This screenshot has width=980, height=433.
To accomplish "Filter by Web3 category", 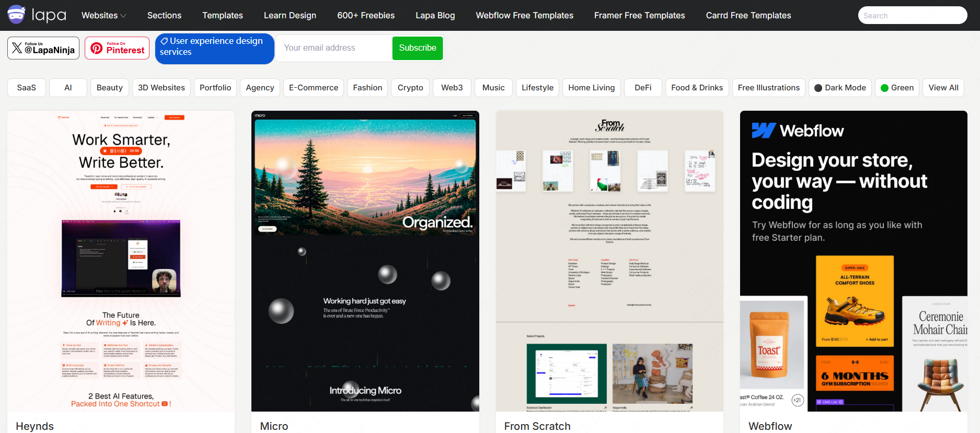I will click(452, 88).
